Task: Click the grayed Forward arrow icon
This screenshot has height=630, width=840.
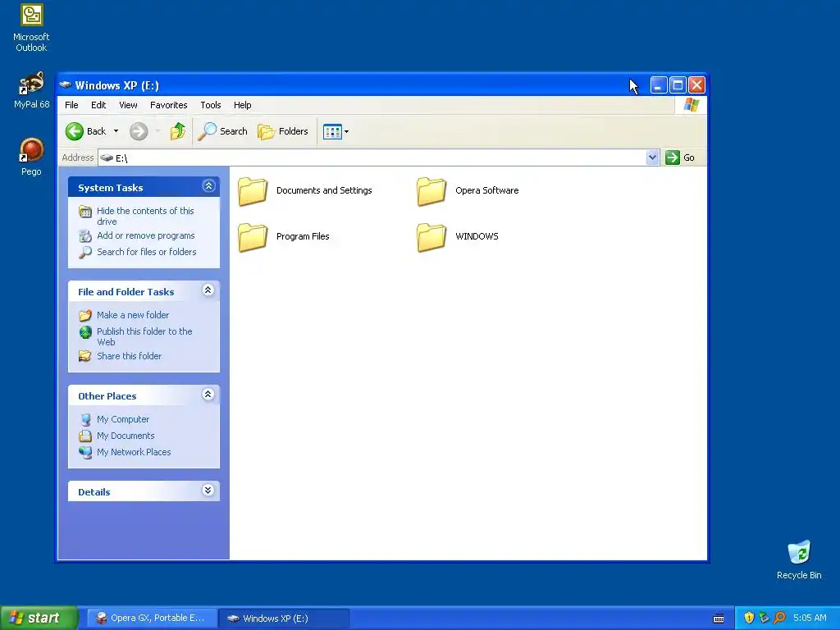Action: coord(139,131)
